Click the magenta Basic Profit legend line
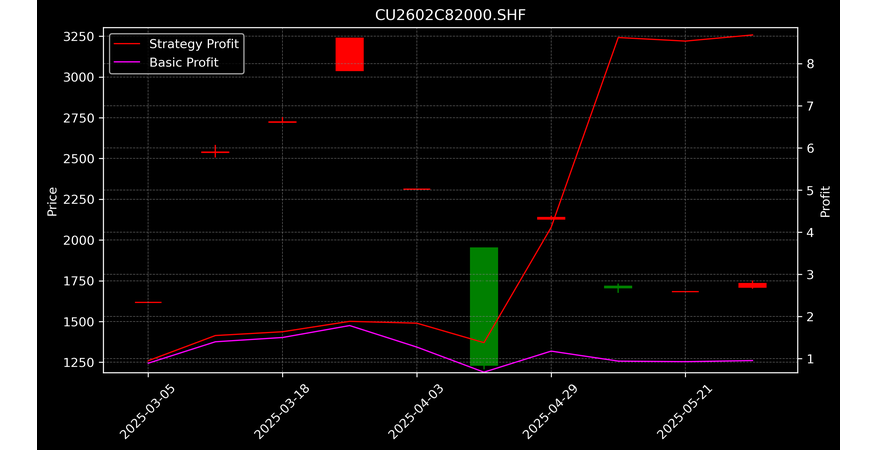878x450 pixels. tap(127, 63)
